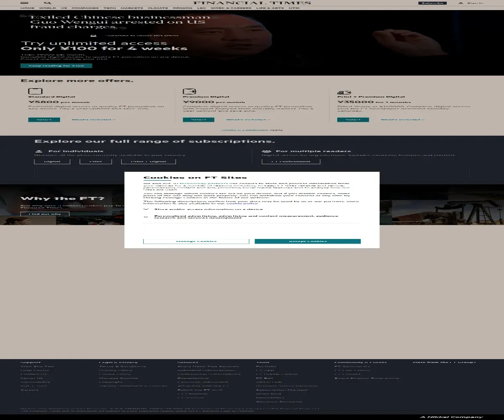This screenshot has height=420, width=504.
Task: Click the Manage Cookies button
Action: click(x=196, y=241)
